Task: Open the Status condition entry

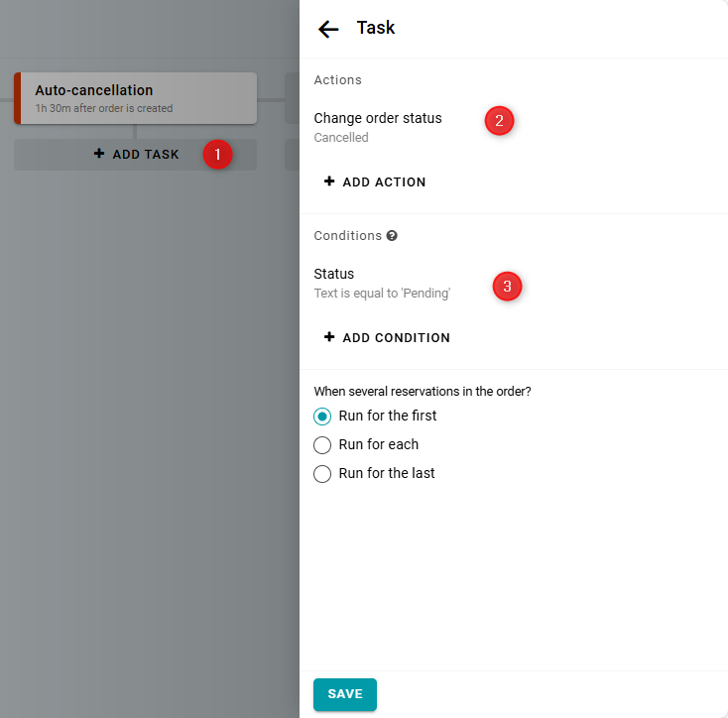Action: 334,274
